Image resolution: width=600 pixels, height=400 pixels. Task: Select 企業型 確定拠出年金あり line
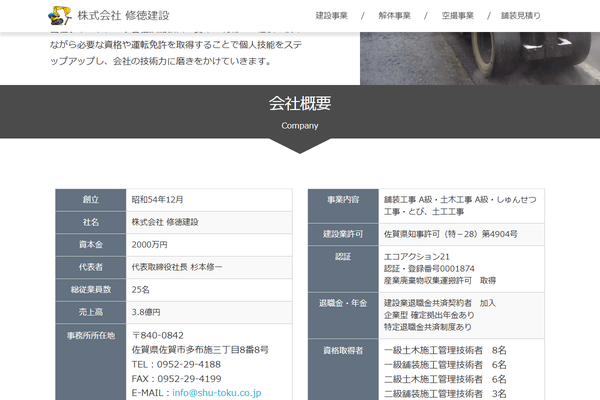429,315
